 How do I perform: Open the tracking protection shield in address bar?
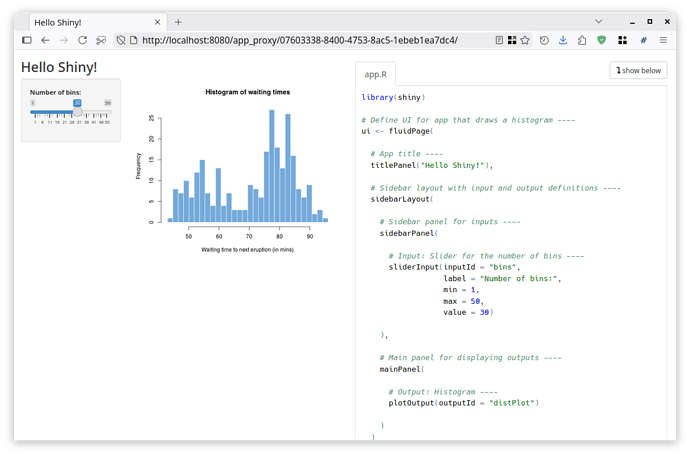pyautogui.click(x=120, y=40)
